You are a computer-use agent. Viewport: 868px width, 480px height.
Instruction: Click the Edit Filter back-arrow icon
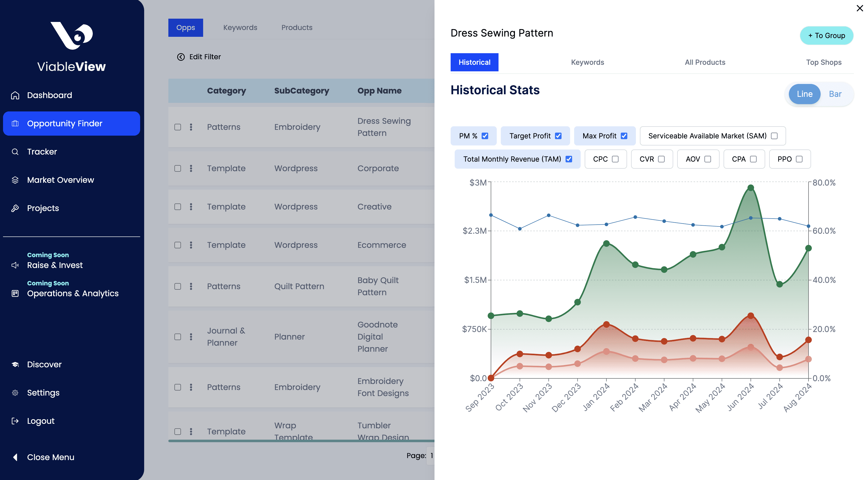181,57
